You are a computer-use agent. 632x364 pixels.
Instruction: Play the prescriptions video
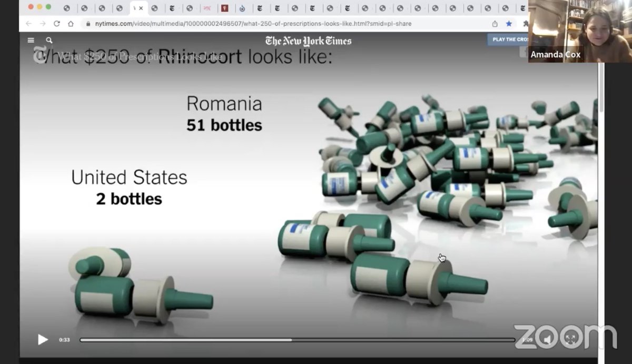click(43, 340)
